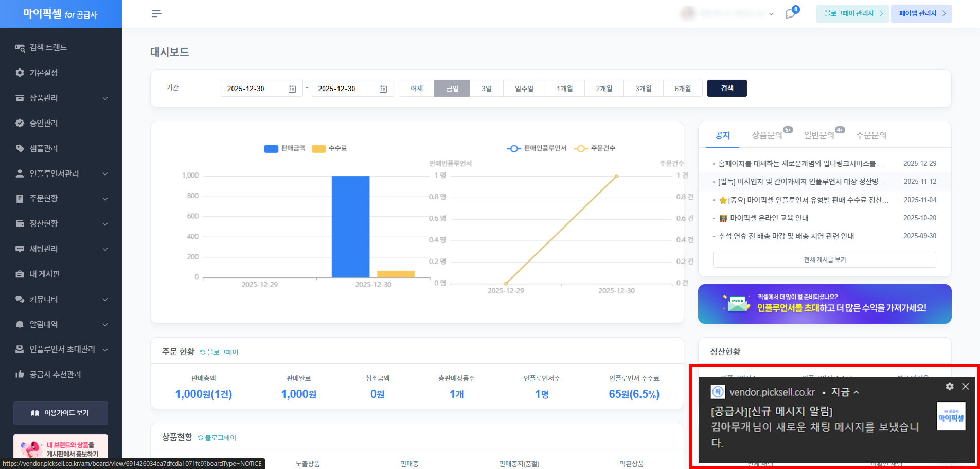The image size is (980, 469).
Task: Toggle 수수료 legend series in chart
Action: (x=329, y=148)
